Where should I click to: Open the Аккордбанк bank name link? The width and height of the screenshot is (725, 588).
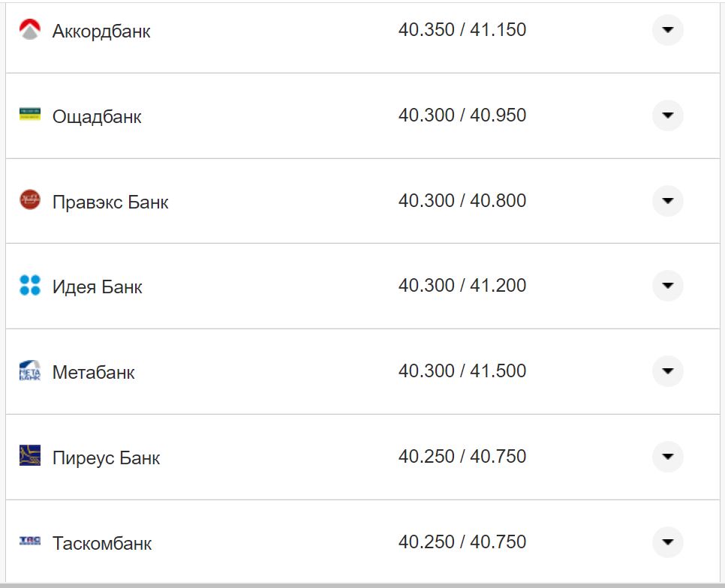tap(101, 31)
